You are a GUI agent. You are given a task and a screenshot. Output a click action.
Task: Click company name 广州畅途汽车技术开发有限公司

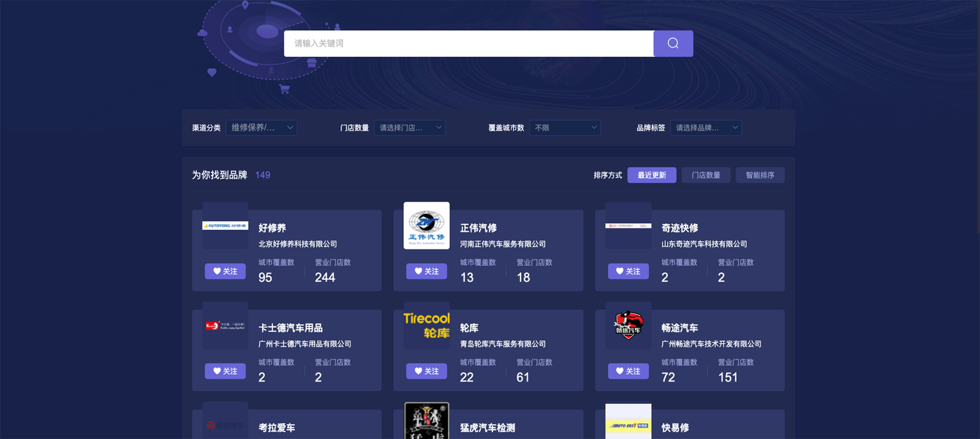[711, 344]
